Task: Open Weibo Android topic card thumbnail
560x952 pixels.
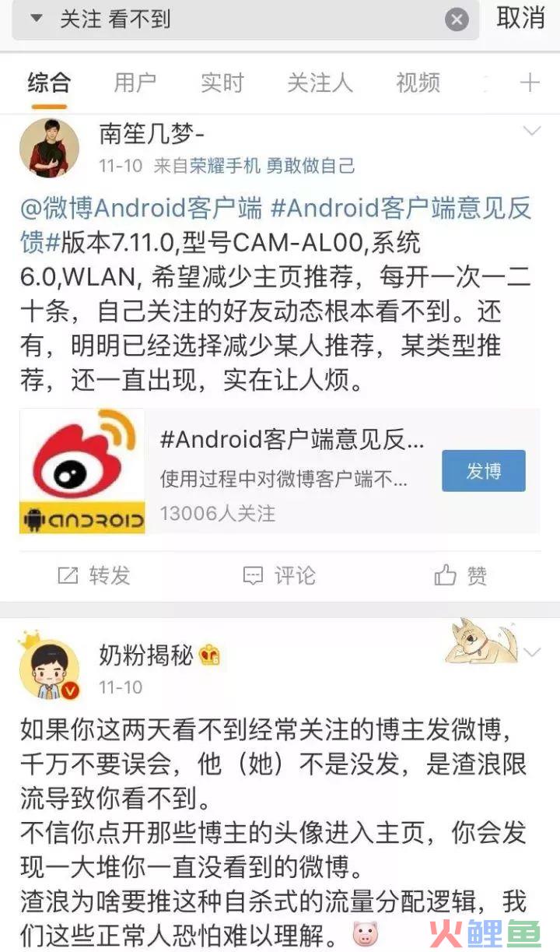Action: coord(82,471)
